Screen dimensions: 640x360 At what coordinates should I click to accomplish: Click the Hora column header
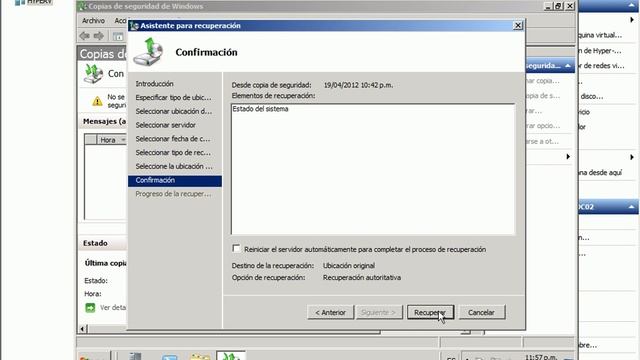111,140
